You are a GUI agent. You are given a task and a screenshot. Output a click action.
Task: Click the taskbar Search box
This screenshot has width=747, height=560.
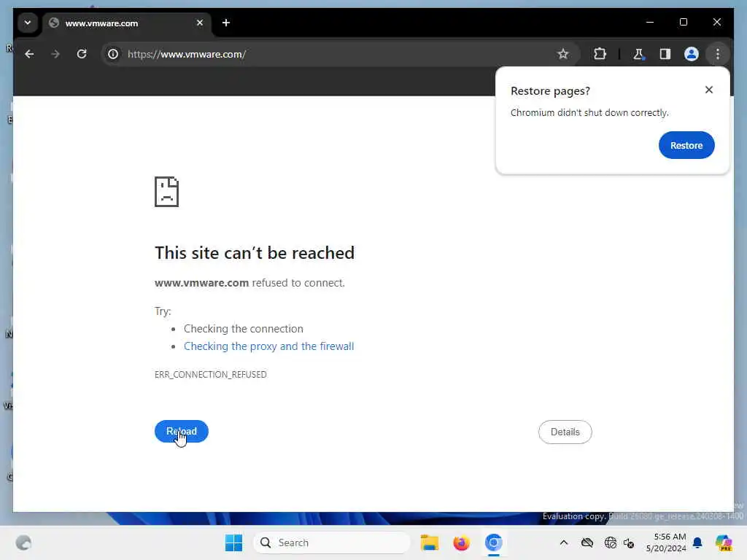(332, 542)
